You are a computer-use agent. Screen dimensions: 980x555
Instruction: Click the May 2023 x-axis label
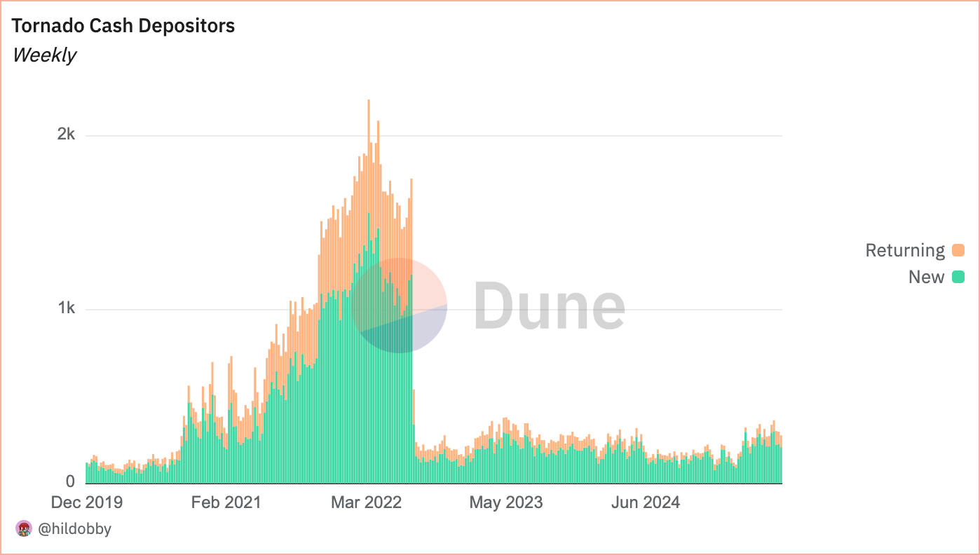coord(505,502)
